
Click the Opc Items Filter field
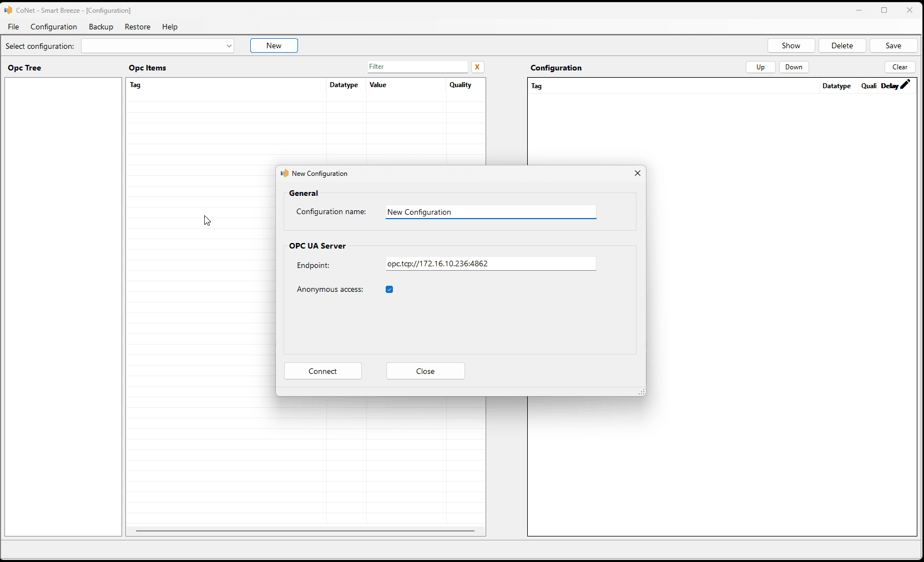tap(418, 67)
